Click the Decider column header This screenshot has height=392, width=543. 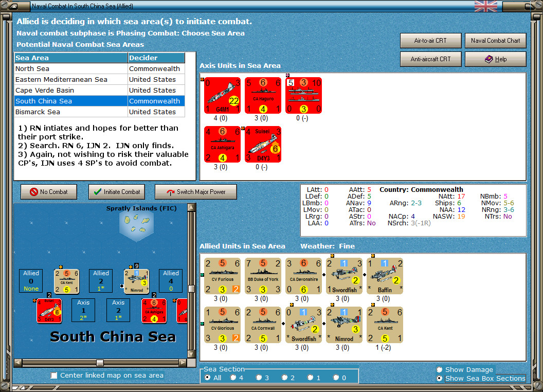click(x=156, y=58)
